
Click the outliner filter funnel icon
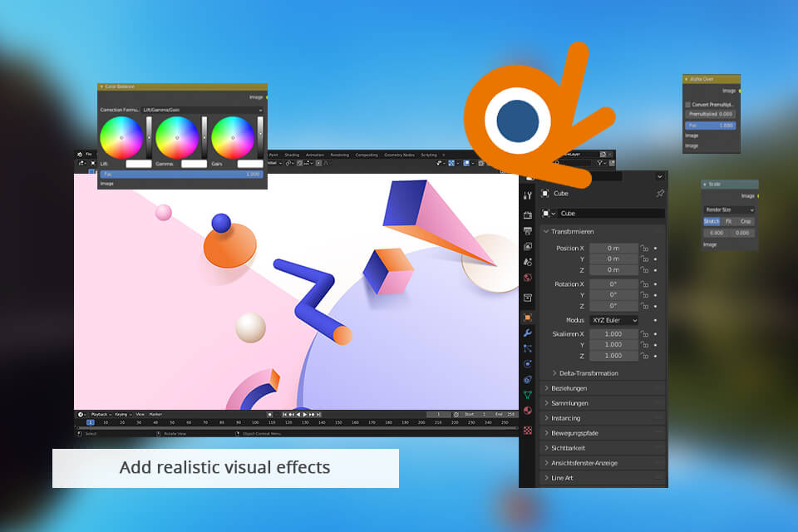(600, 163)
